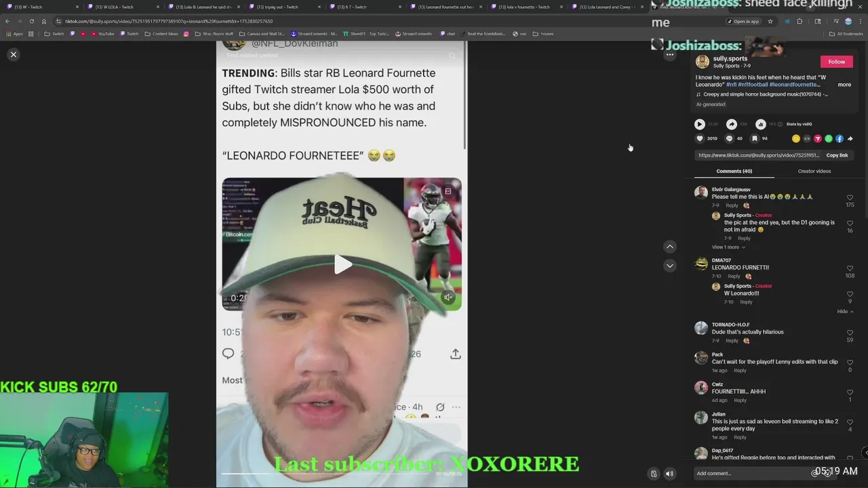Unmute the embedded tweet video speaker icon
868x488 pixels.
click(x=448, y=298)
